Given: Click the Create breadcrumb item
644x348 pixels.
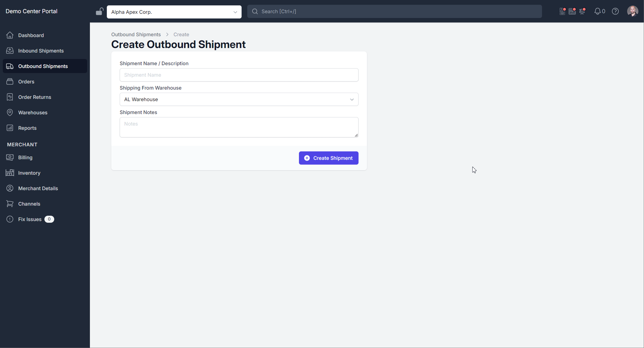Looking at the screenshot, I should (181, 34).
